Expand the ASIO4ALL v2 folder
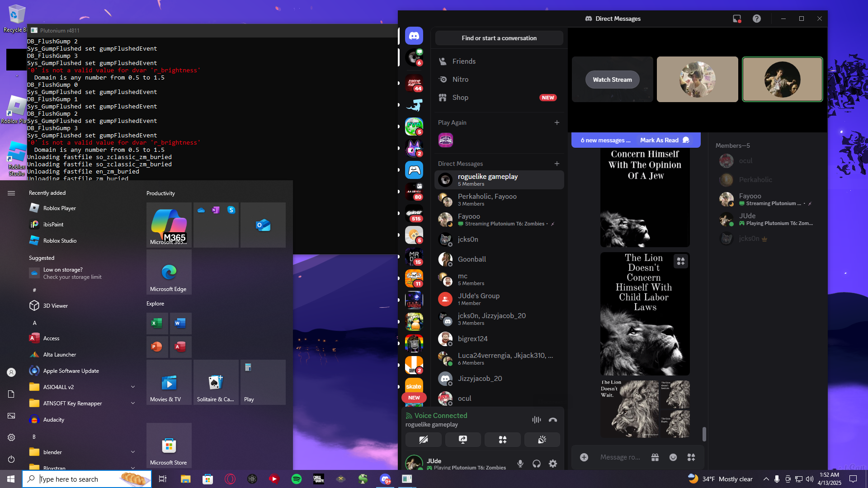 click(133, 387)
